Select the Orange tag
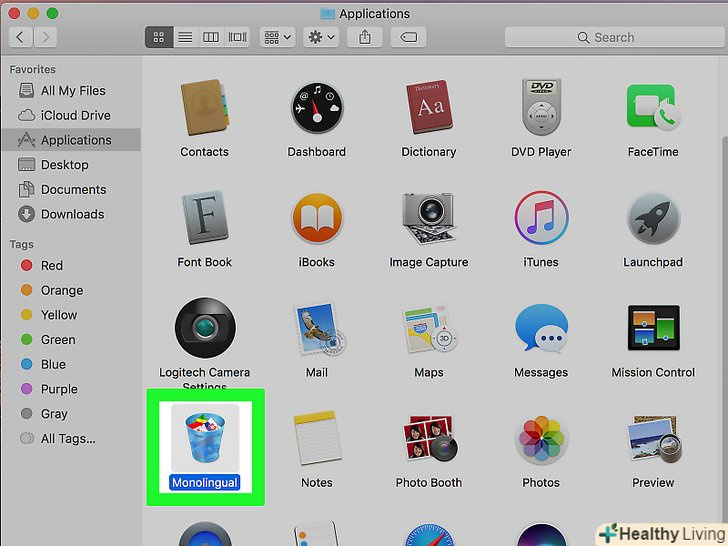The image size is (728, 546). (x=71, y=290)
